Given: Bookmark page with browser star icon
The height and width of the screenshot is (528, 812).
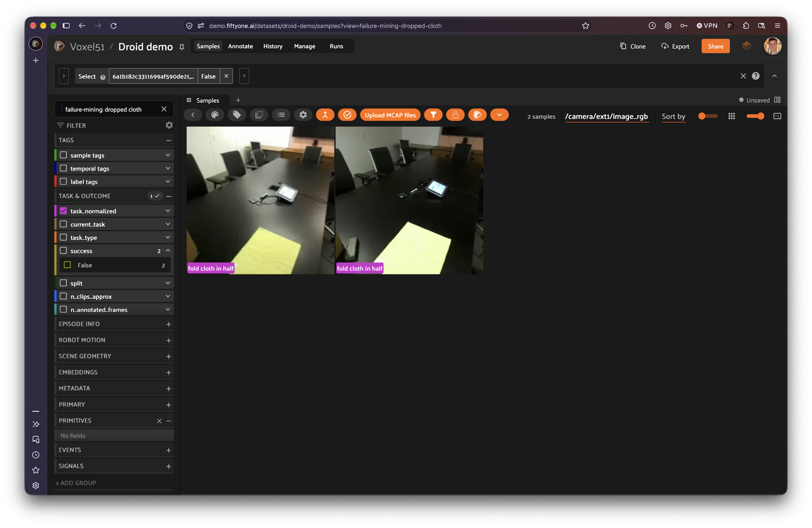Looking at the screenshot, I should tap(585, 26).
